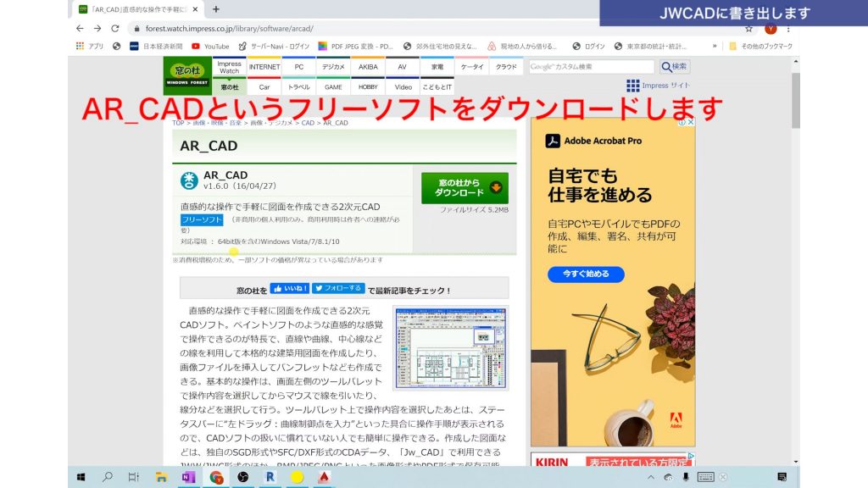Viewport: 868px width, 488px height.
Task: Launch the R application from the taskbar
Action: 270,477
